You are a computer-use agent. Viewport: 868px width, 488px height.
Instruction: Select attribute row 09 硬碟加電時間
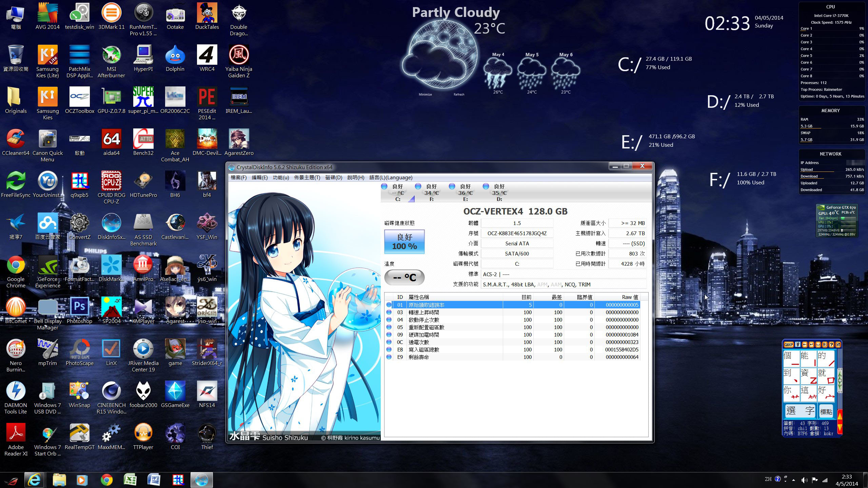click(x=512, y=335)
